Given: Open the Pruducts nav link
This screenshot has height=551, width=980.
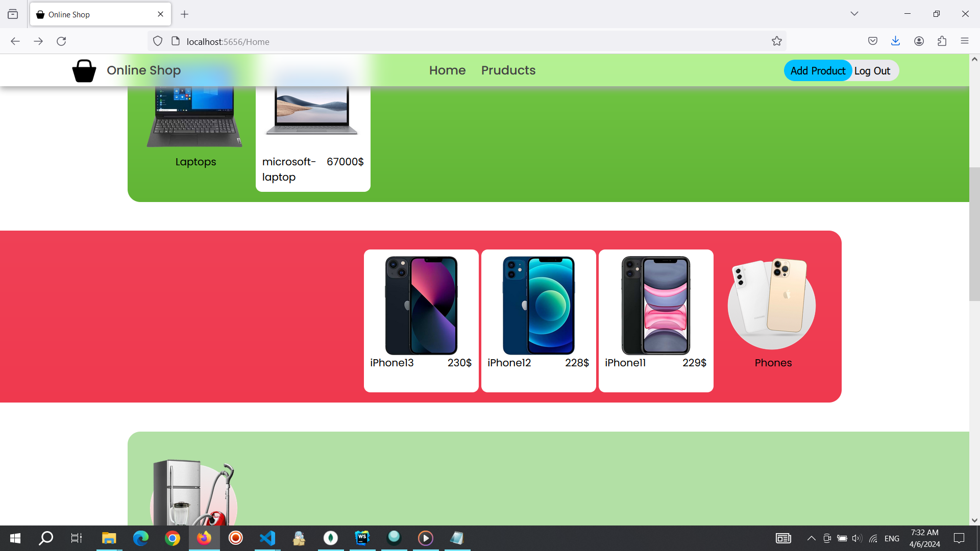Looking at the screenshot, I should pos(508,70).
